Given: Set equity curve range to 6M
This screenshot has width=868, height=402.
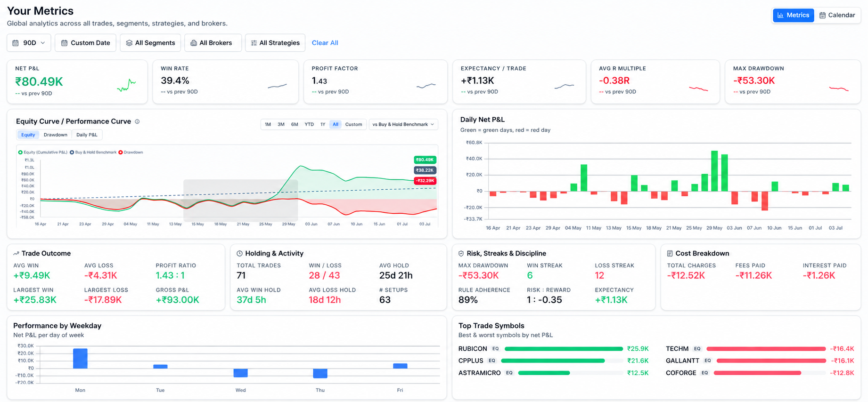Looking at the screenshot, I should point(295,124).
